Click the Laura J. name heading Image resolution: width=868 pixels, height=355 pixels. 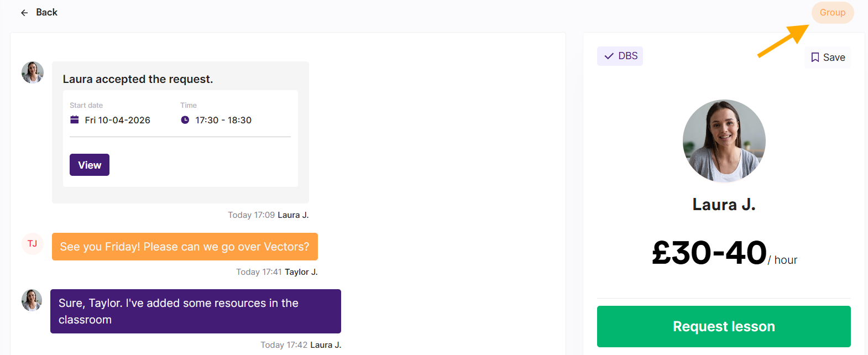coord(724,205)
